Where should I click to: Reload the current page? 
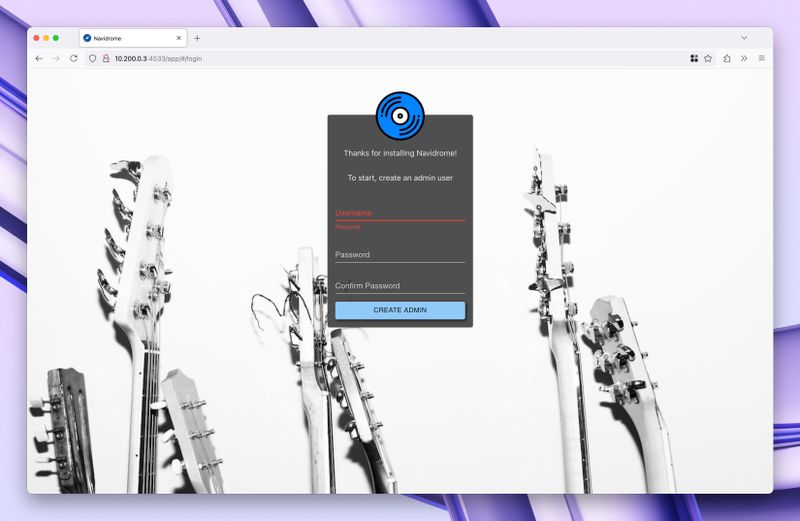click(73, 58)
